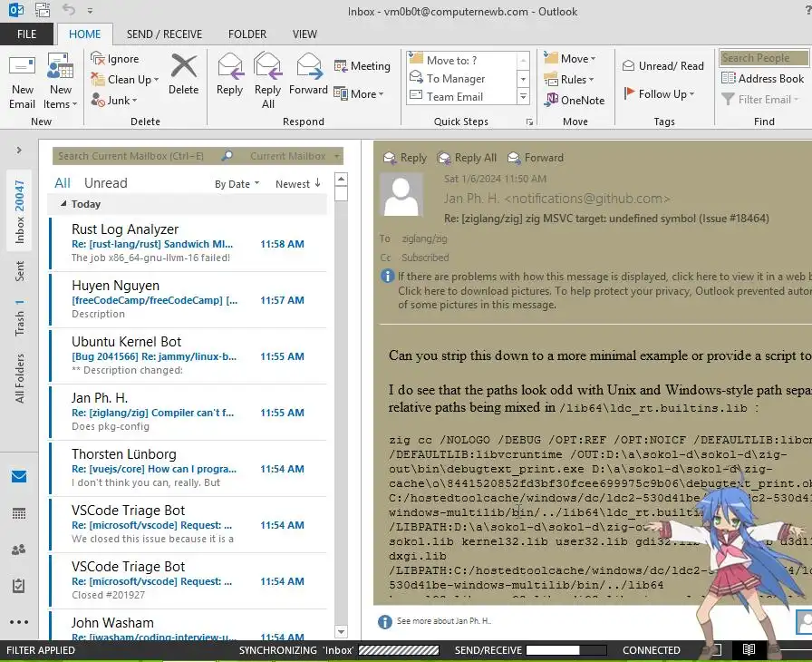
Task: Open the Ubuntu Kernel Bot email
Action: pyautogui.click(x=188, y=355)
